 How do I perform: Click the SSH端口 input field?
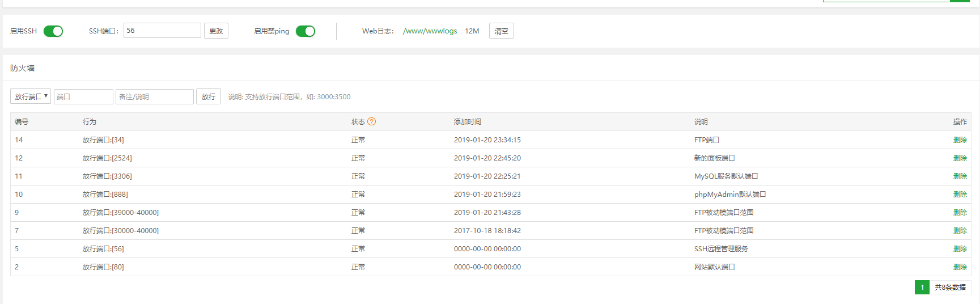click(162, 31)
